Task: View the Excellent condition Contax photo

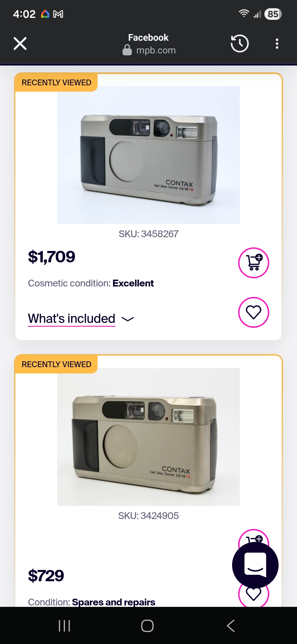Action: (x=148, y=155)
